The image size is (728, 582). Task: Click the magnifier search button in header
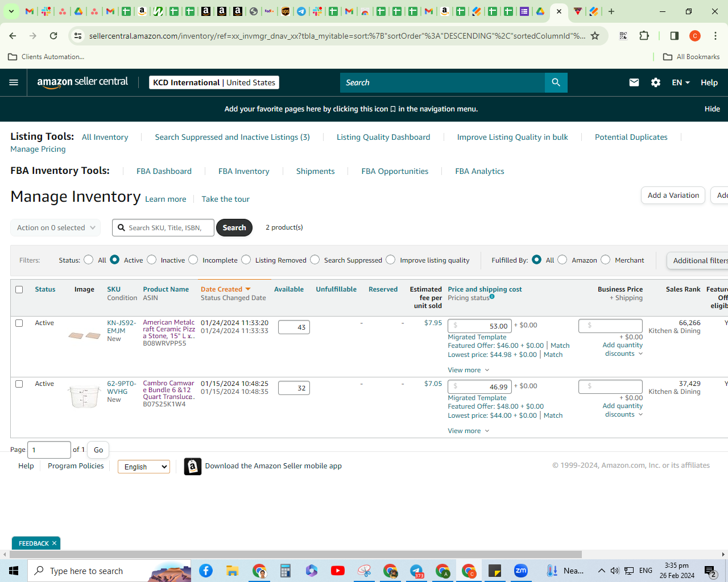(x=556, y=82)
